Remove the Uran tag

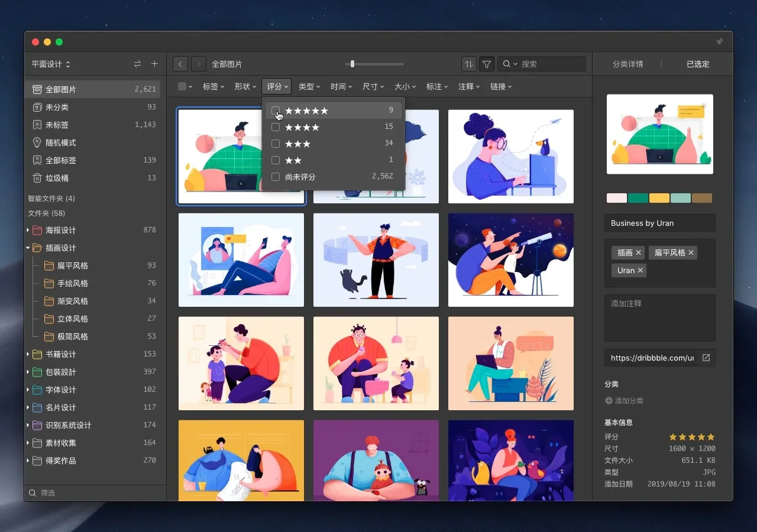pyautogui.click(x=640, y=270)
